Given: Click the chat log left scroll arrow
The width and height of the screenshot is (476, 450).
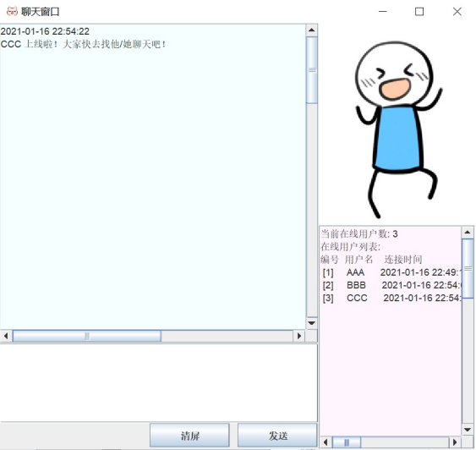Looking at the screenshot, I should coord(6,336).
